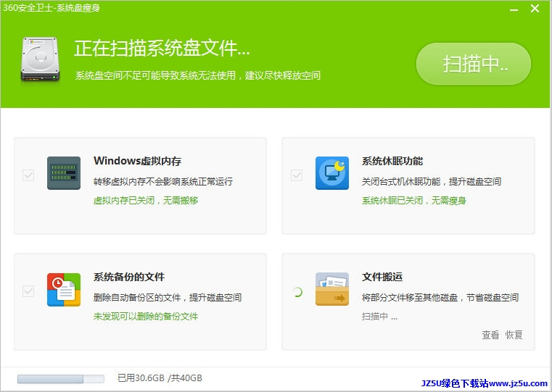
Task: Click the 系统休眠功能 title
Action: point(392,161)
